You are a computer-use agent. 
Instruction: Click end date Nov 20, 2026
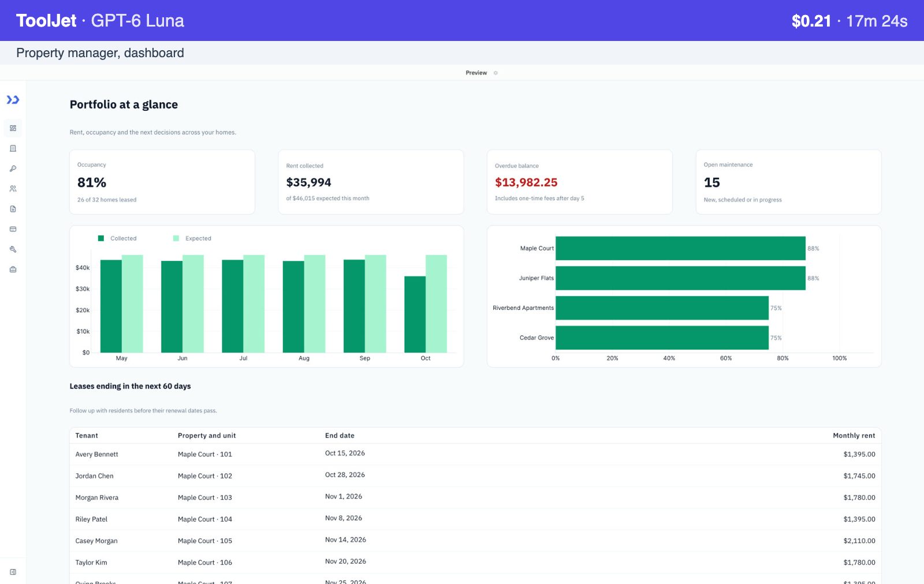click(x=345, y=561)
